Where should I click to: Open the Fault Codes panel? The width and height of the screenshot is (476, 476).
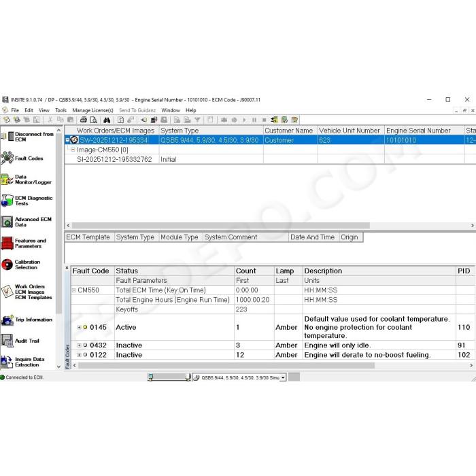(x=22, y=158)
